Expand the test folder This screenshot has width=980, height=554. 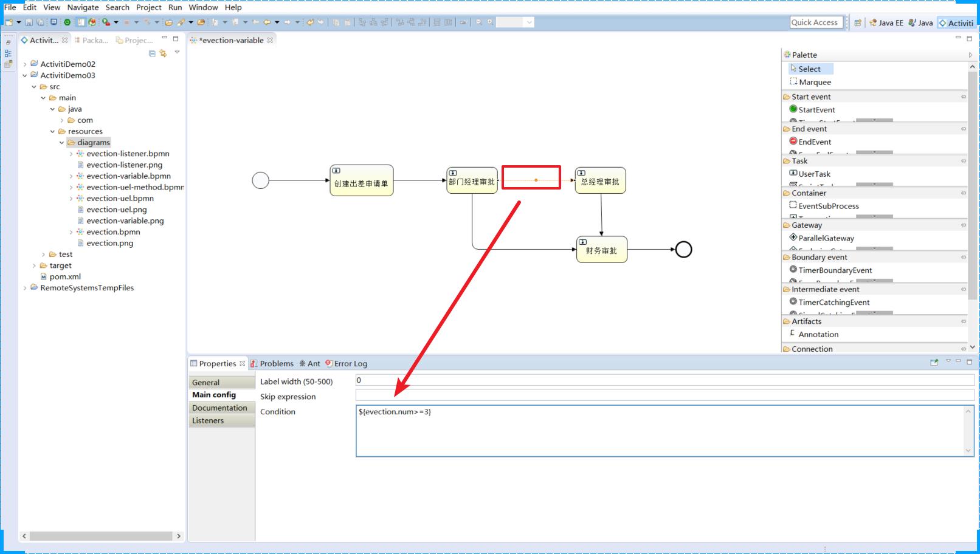(x=43, y=255)
